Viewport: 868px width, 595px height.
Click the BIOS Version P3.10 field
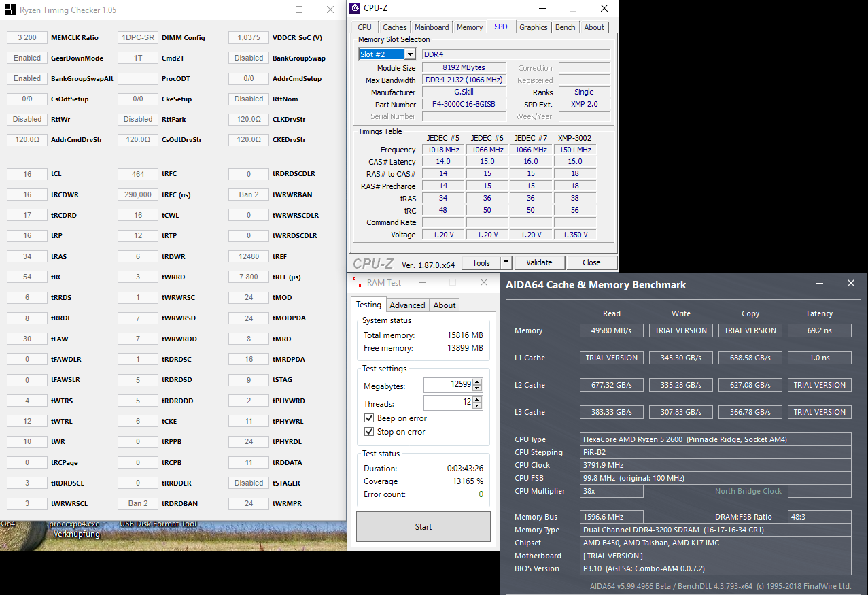[x=716, y=568]
